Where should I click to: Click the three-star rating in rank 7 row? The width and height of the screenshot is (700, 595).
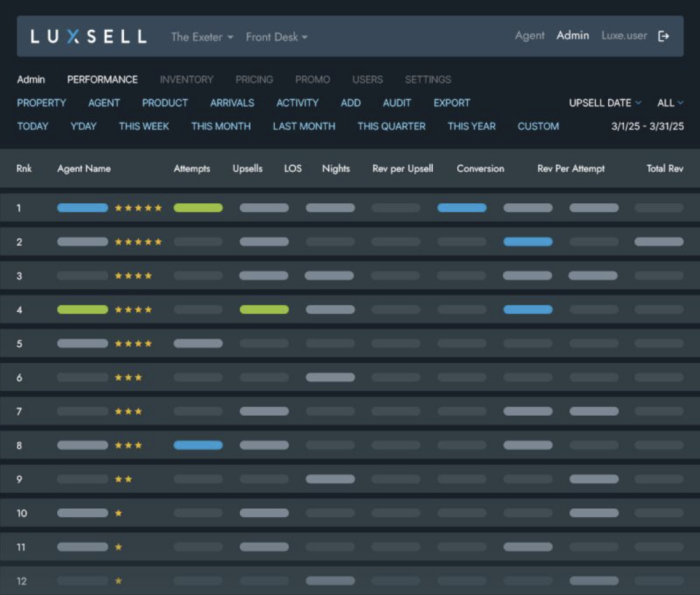[129, 411]
